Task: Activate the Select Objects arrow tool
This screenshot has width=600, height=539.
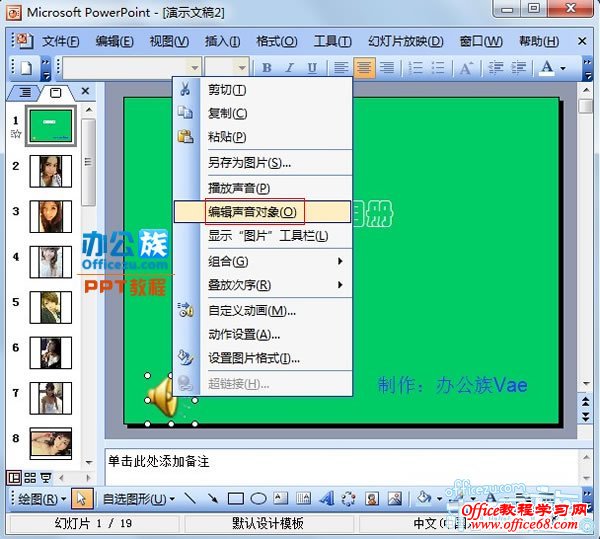Action: [82, 499]
